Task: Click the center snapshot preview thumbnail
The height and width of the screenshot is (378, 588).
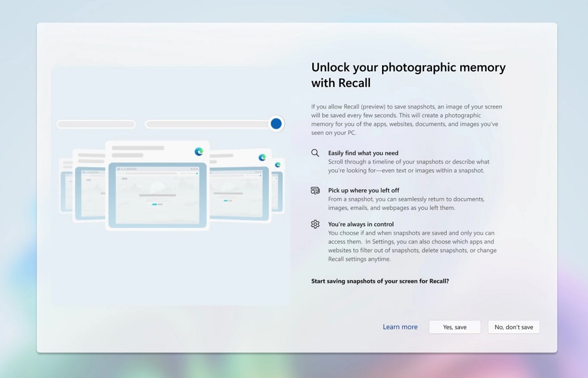Action: click(x=157, y=195)
